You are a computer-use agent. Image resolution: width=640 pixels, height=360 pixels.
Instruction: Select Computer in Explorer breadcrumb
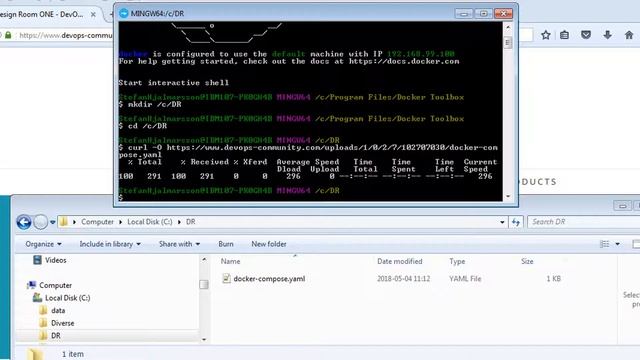click(x=97, y=222)
